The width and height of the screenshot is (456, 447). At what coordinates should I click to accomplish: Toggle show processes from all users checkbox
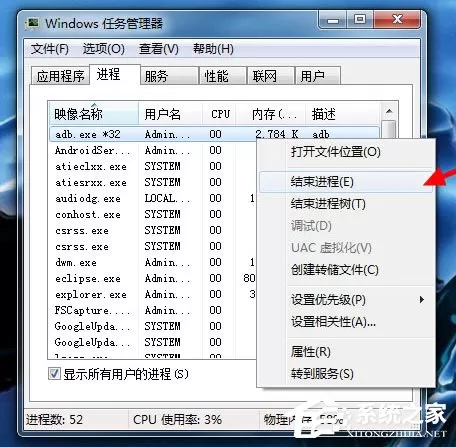54,373
